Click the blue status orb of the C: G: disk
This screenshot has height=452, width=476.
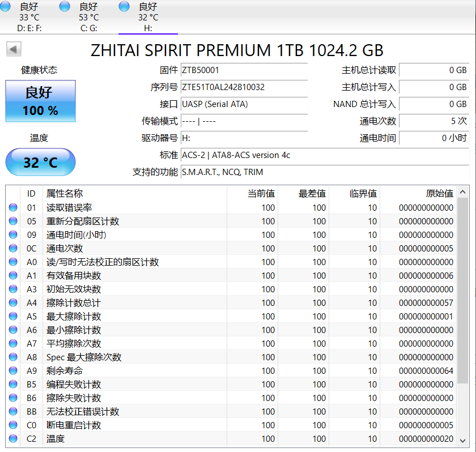[65, 6]
